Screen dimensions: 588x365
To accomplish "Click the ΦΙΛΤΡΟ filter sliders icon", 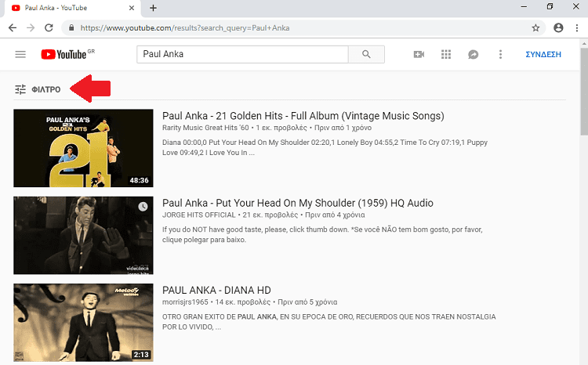I will click(20, 89).
